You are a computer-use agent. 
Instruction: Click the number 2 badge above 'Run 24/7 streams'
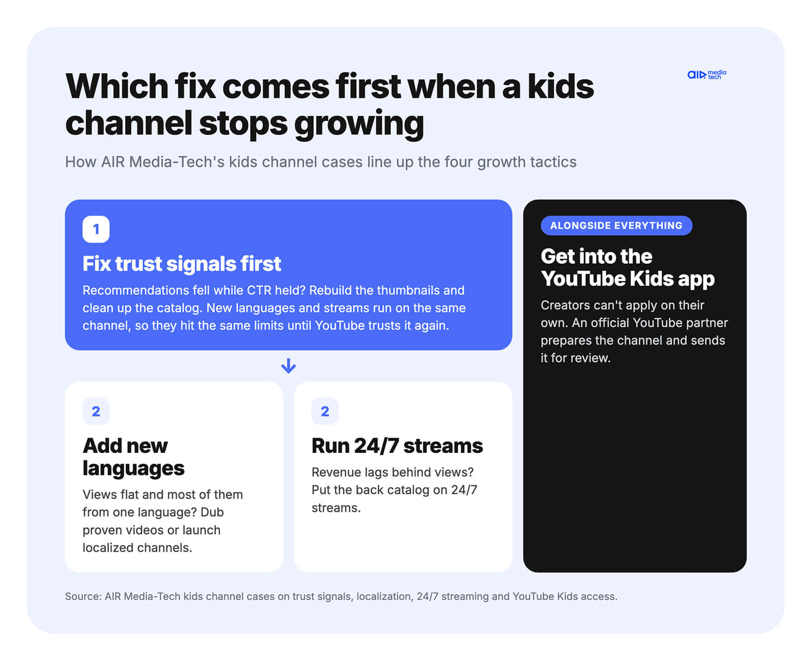click(x=325, y=411)
